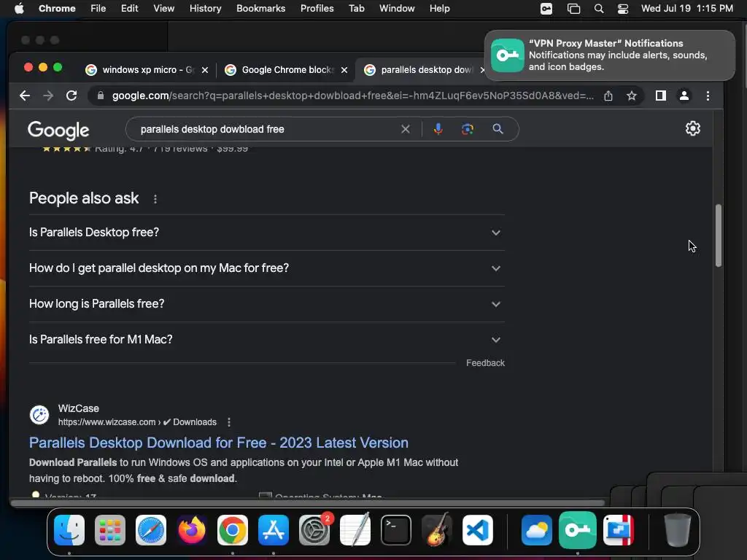Open the Apple menu
747x560 pixels.
[19, 9]
